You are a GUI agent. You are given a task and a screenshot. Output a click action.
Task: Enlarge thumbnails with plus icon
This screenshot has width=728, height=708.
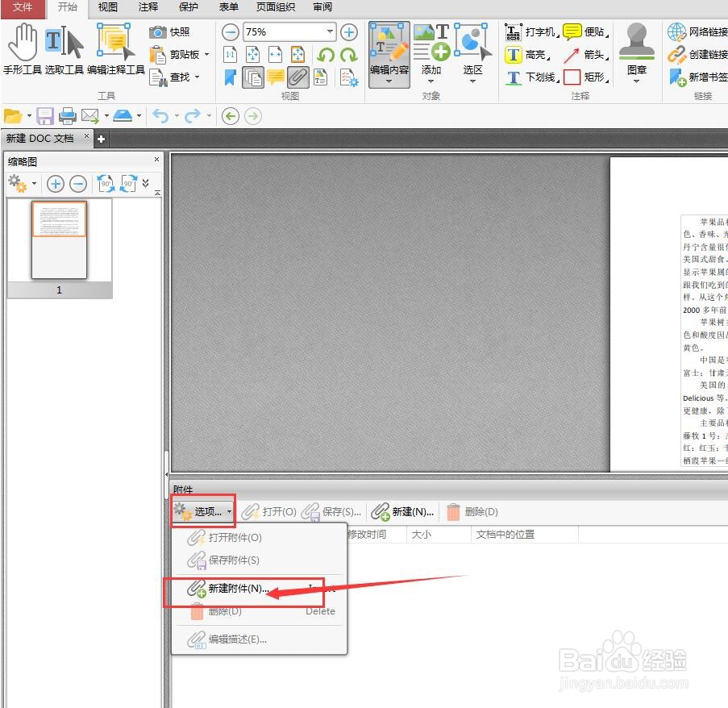(56, 184)
